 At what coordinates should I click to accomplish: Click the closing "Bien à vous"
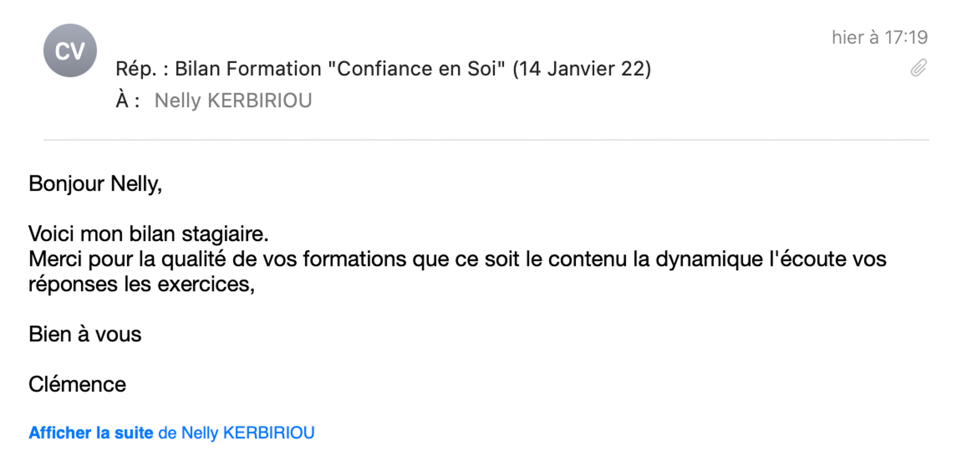coord(85,334)
